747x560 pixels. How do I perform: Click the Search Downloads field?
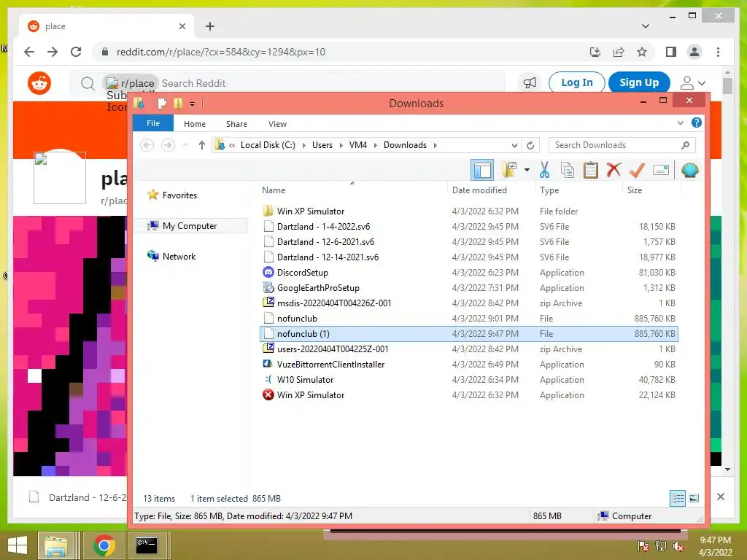(x=622, y=145)
